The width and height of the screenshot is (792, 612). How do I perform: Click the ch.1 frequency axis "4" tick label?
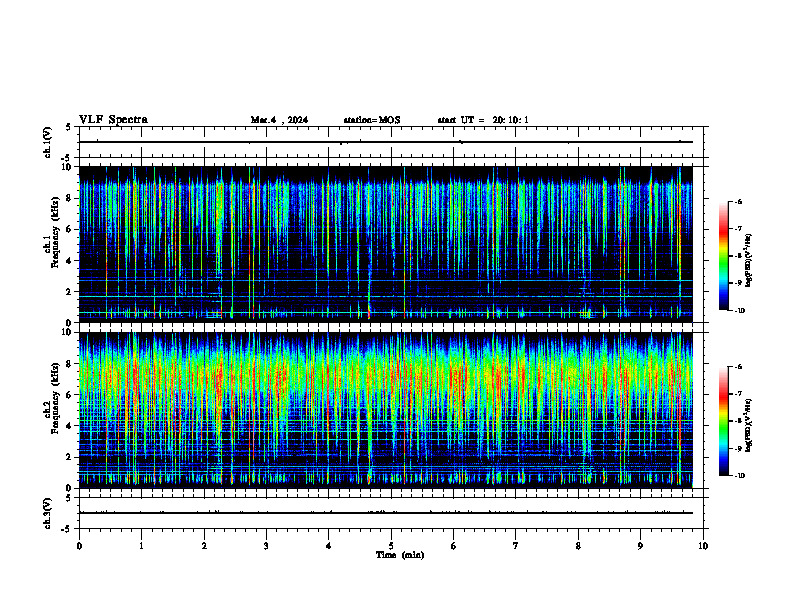point(69,261)
